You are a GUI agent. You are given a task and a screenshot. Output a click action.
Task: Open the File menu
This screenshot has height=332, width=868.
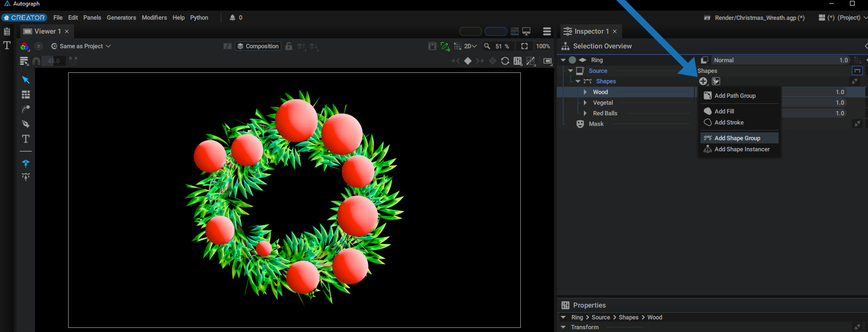[x=58, y=18]
